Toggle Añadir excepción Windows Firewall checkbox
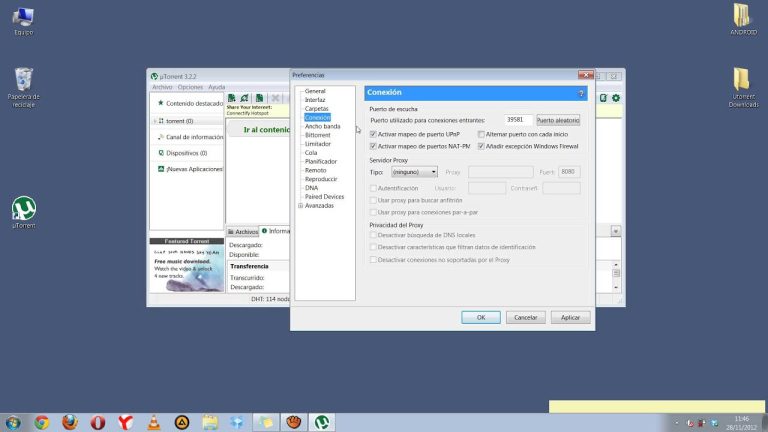The height and width of the screenshot is (432, 768). [481, 146]
